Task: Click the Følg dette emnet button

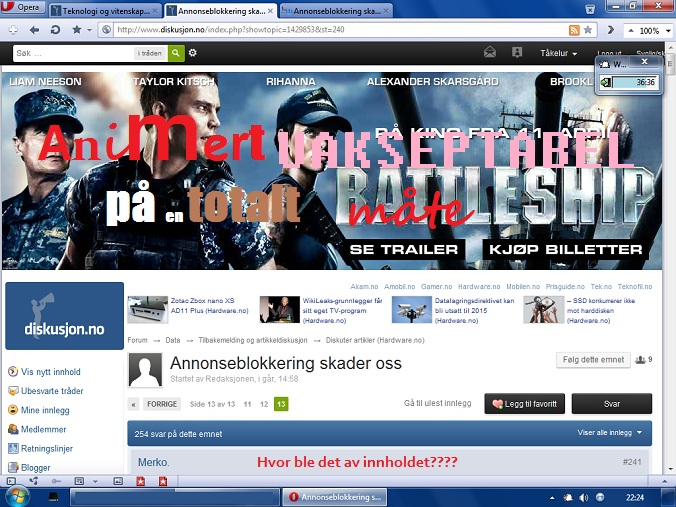Action: point(593,360)
